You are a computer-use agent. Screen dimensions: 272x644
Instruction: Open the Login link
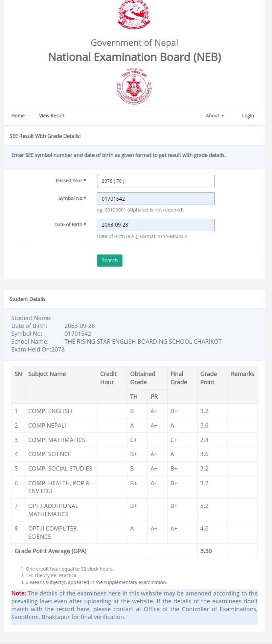pos(248,116)
